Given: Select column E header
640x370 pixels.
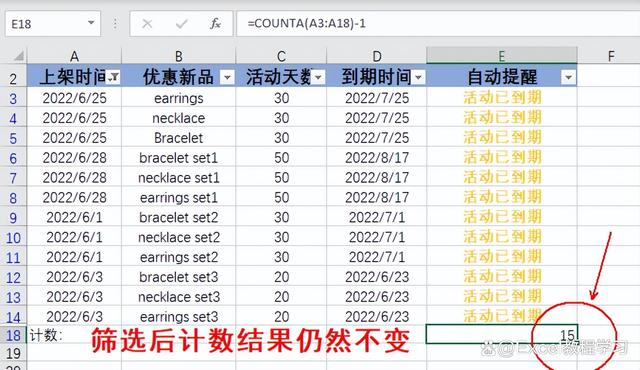Looking at the screenshot, I should tap(502, 56).
